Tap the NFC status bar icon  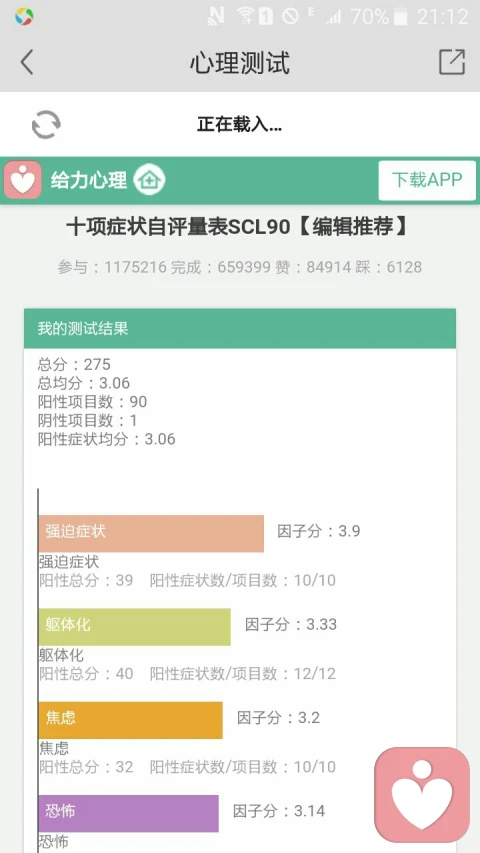(x=216, y=16)
